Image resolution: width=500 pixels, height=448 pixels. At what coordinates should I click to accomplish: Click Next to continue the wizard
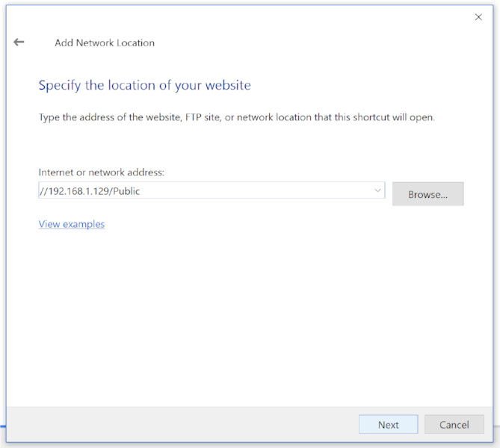coord(388,425)
